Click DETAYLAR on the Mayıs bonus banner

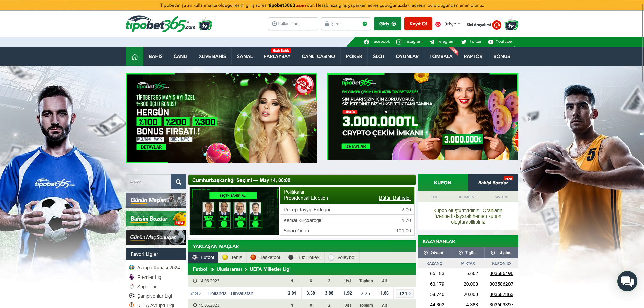[151, 147]
